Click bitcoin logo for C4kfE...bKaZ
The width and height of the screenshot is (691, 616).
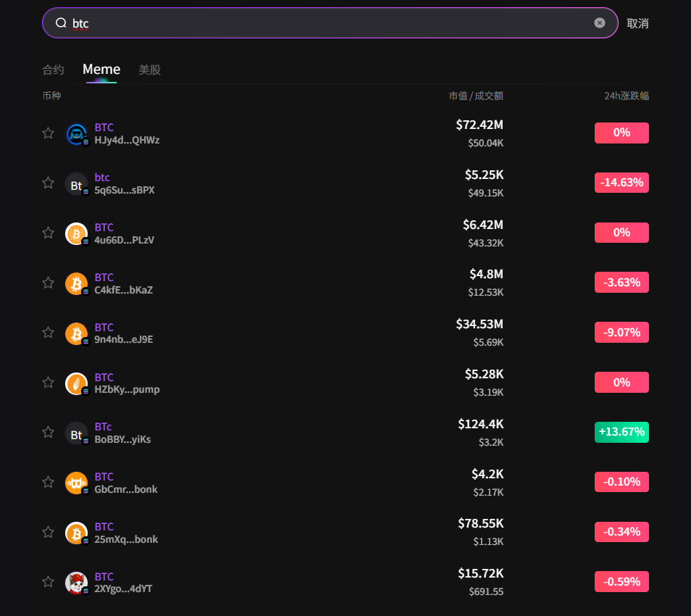(x=77, y=283)
